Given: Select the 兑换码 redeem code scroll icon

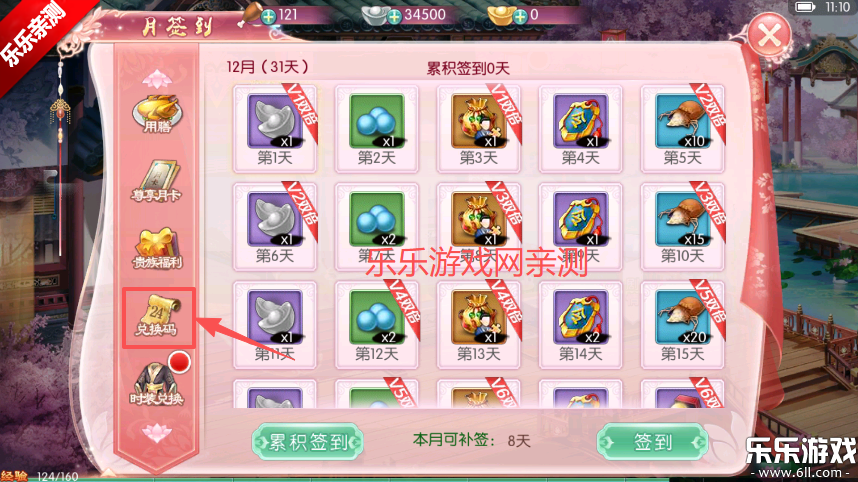Looking at the screenshot, I should pos(158,317).
